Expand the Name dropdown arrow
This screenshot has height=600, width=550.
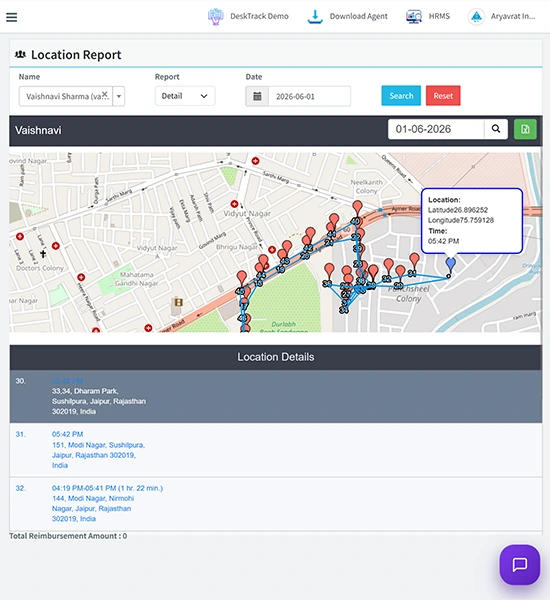tap(119, 96)
